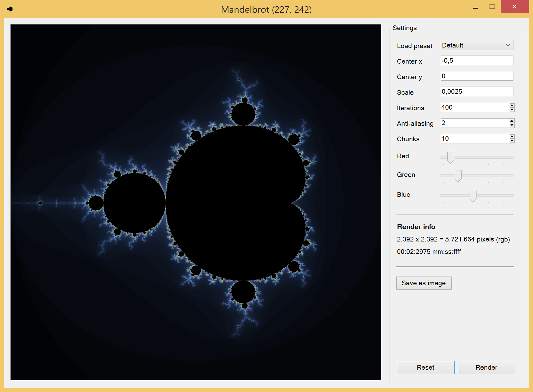Increase Iterations with the up arrow
The height and width of the screenshot is (392, 533).
(512, 106)
